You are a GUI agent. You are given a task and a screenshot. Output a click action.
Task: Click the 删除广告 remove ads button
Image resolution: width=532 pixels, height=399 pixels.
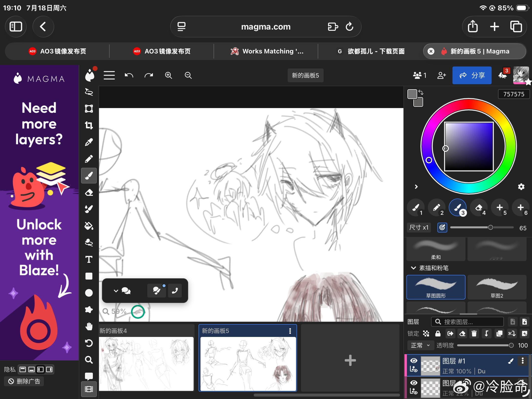click(x=24, y=381)
